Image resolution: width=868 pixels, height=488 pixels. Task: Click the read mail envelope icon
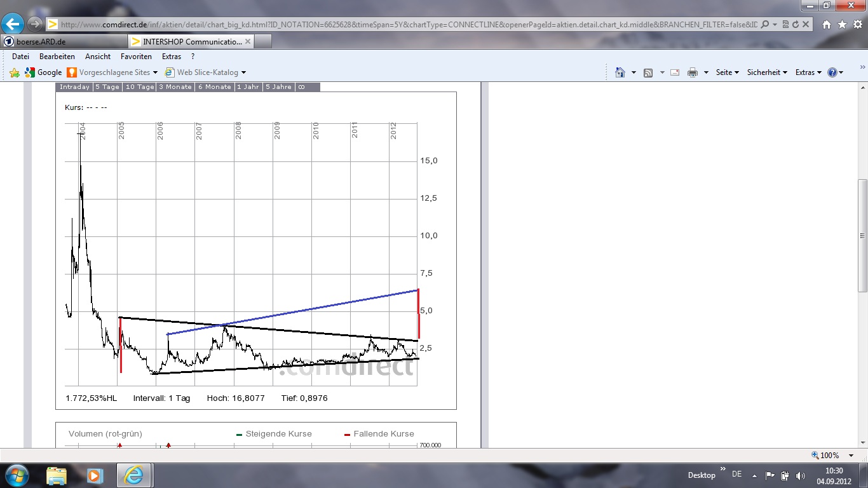coord(675,72)
